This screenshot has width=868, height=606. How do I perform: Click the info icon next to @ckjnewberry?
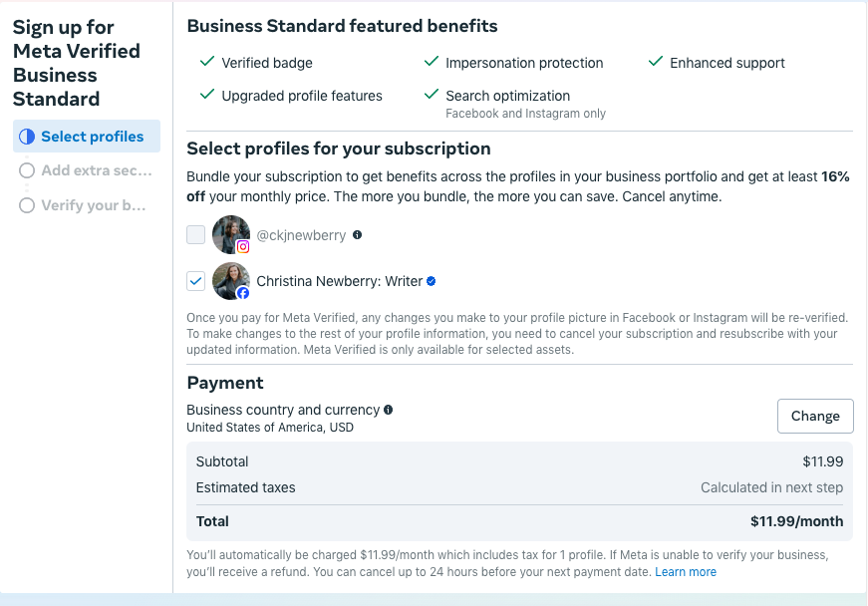tap(358, 234)
